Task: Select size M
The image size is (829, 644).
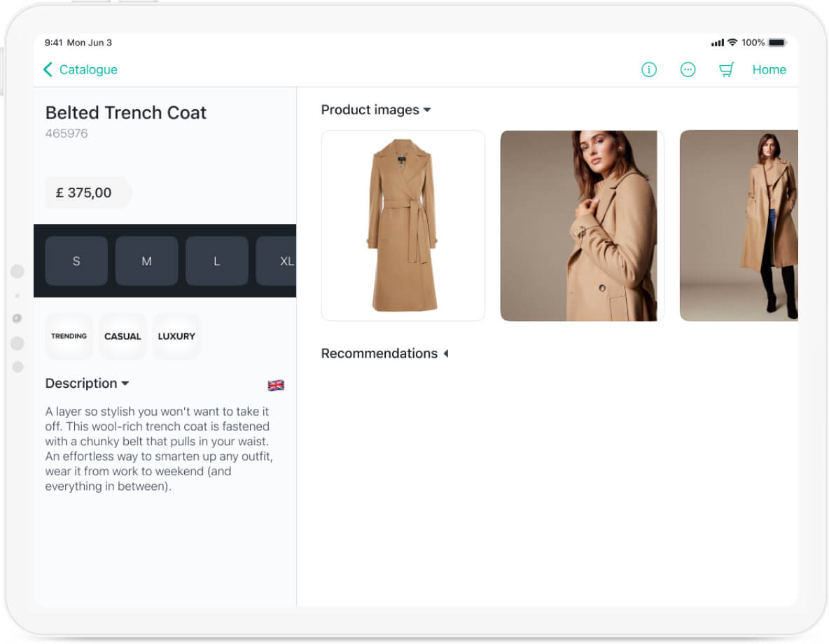Action: pos(146,261)
